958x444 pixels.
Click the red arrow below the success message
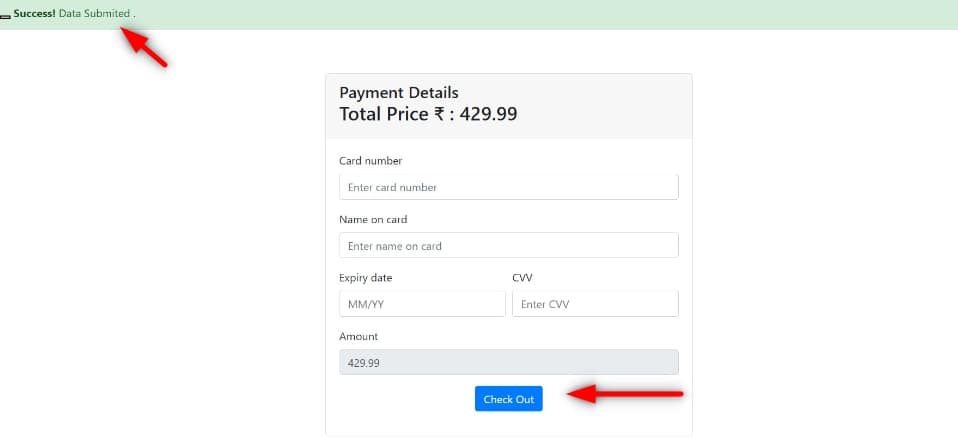click(x=144, y=46)
